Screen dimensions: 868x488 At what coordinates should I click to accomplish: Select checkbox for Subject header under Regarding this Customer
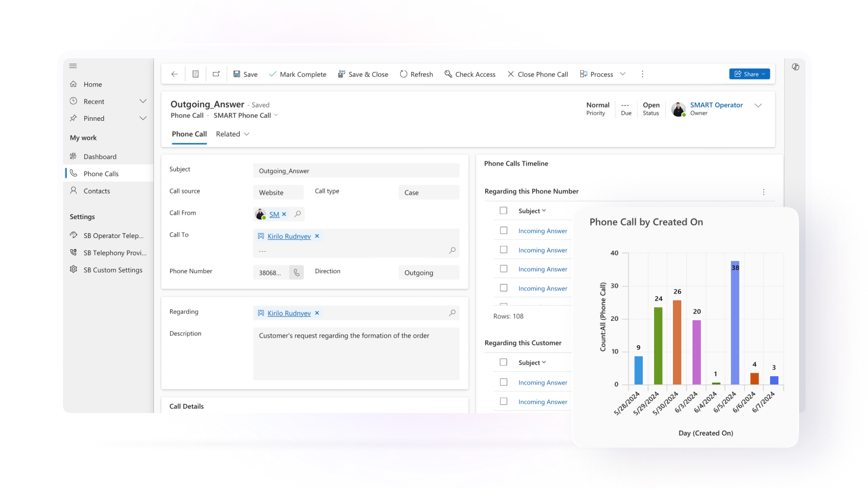[504, 362]
